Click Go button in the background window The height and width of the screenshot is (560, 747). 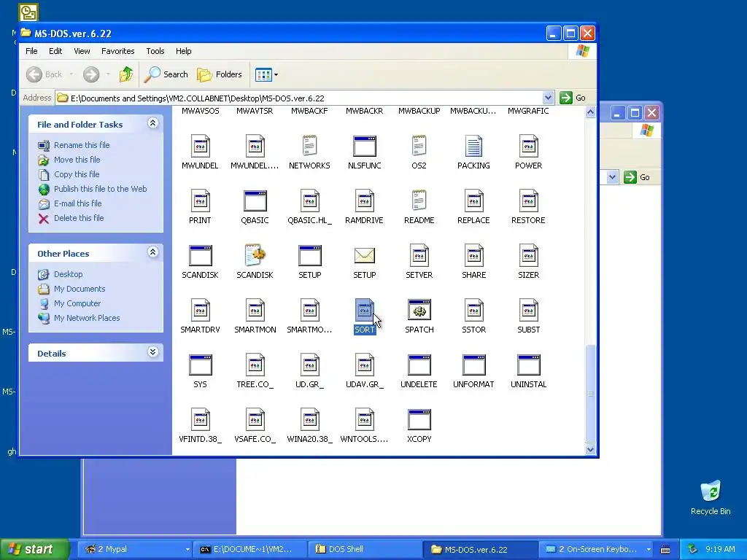coord(637,177)
